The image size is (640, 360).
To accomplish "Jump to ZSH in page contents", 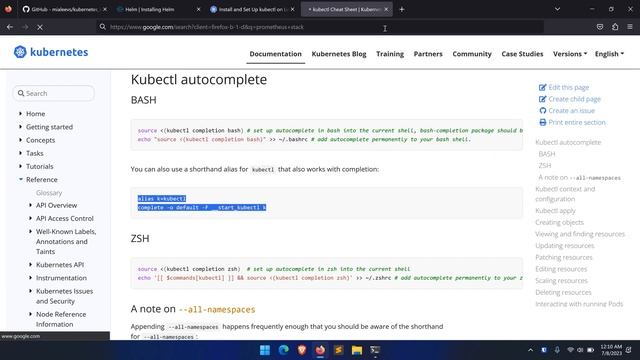I will (x=544, y=165).
